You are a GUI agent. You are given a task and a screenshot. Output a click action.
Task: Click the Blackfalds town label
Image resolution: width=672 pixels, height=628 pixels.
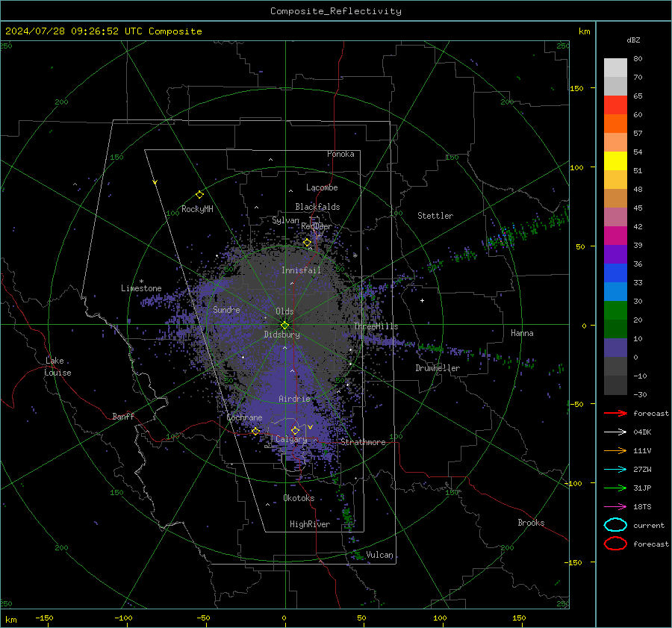(317, 207)
